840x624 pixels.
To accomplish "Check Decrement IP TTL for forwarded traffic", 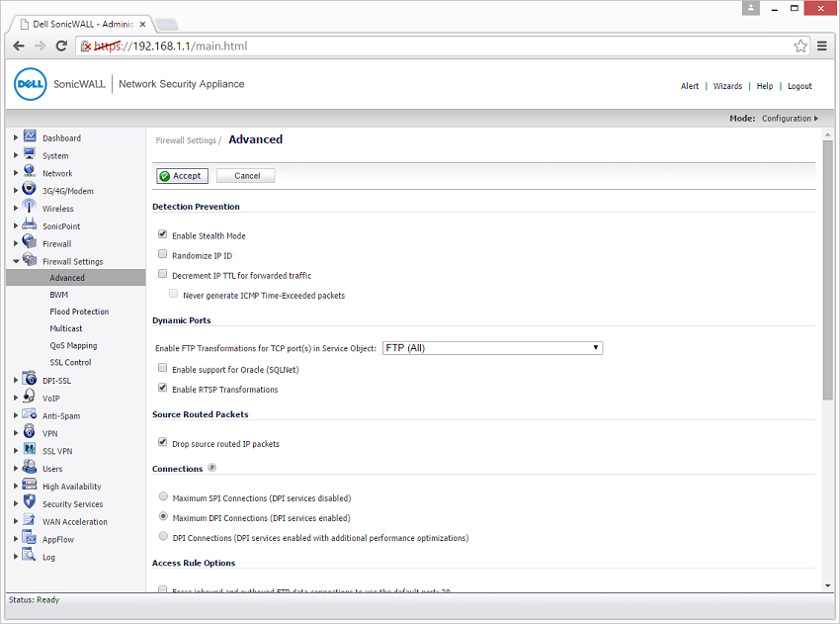I will coord(162,274).
